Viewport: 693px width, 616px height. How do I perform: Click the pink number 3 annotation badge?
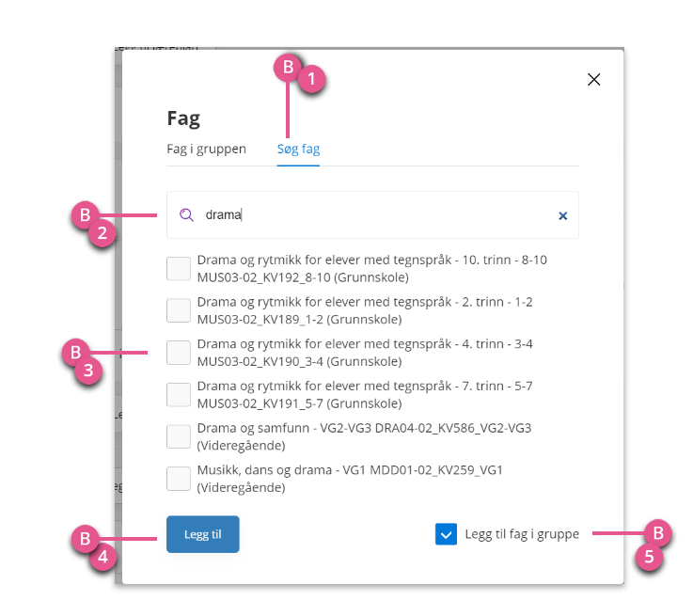point(88,371)
